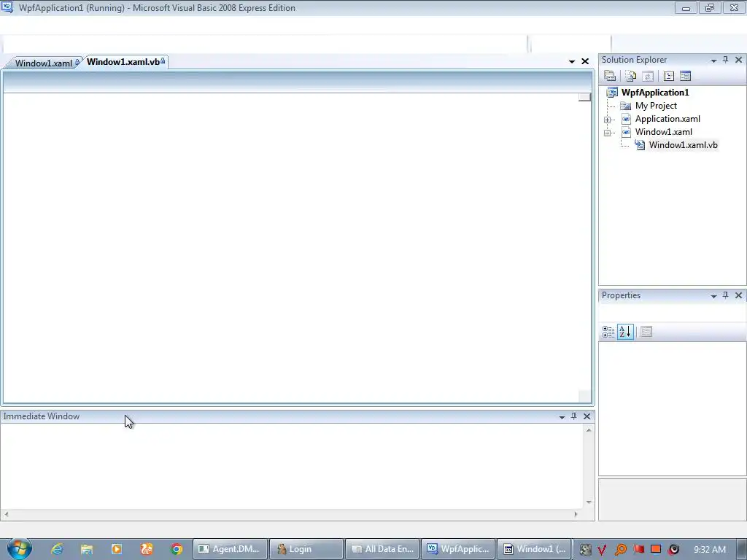
Task: Open Immediate Window position dropdown
Action: tap(562, 417)
